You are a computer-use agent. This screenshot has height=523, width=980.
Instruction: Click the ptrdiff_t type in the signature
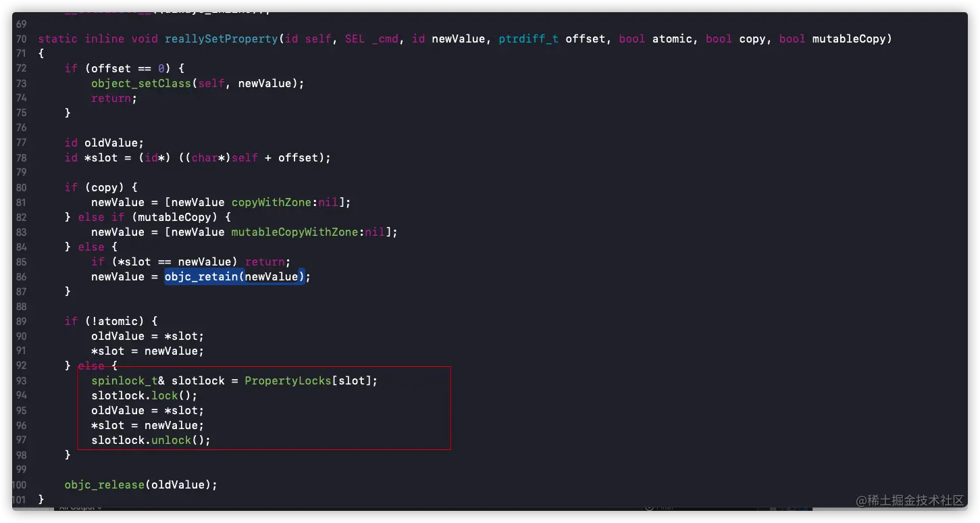[529, 39]
